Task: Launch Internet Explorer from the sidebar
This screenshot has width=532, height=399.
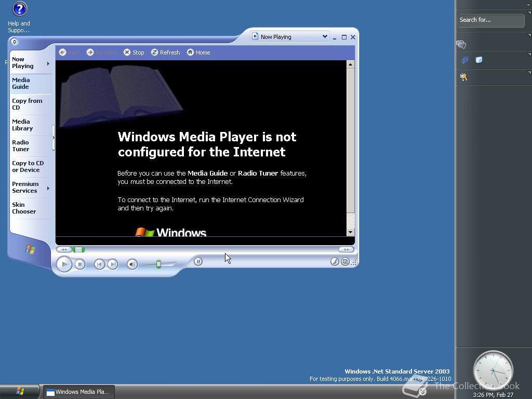Action: click(465, 60)
